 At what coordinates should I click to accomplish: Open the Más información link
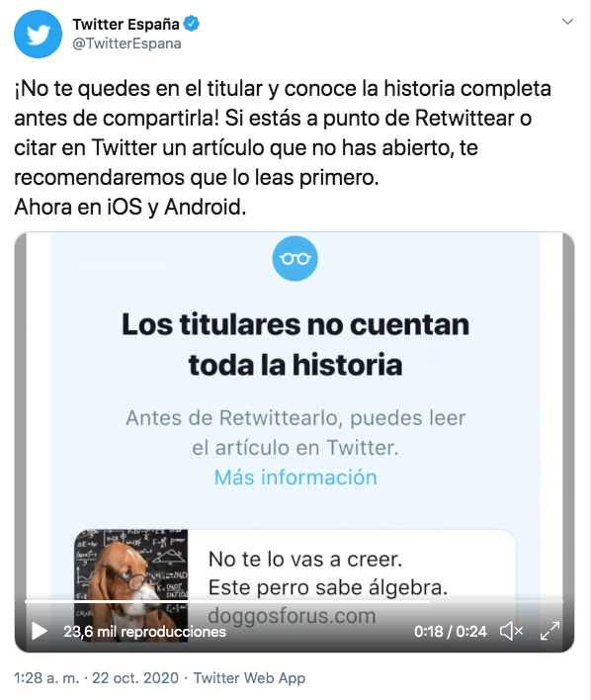295,478
